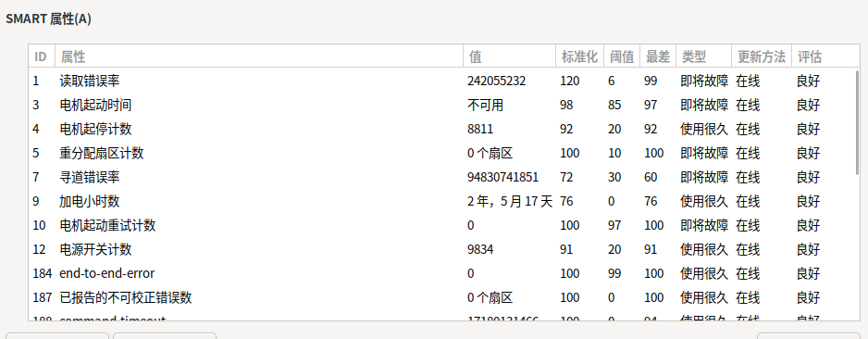The image size is (868, 339).
Task: Click value 242055232
Action: coord(497,81)
